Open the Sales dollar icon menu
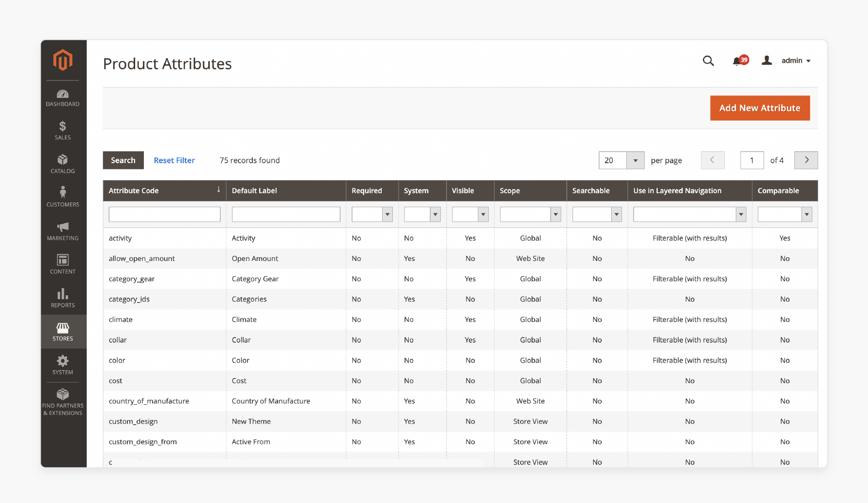The width and height of the screenshot is (868, 503). pyautogui.click(x=63, y=131)
